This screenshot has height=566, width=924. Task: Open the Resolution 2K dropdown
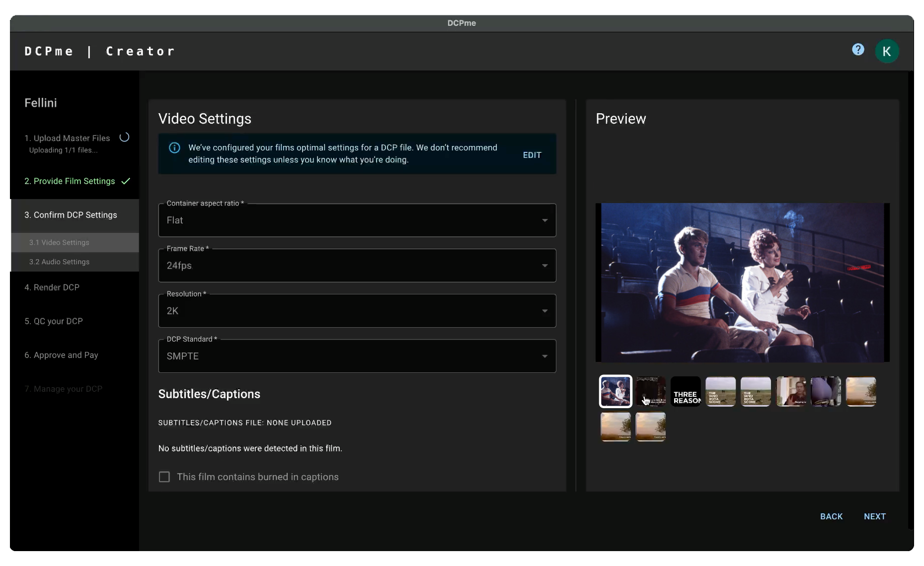[357, 311]
